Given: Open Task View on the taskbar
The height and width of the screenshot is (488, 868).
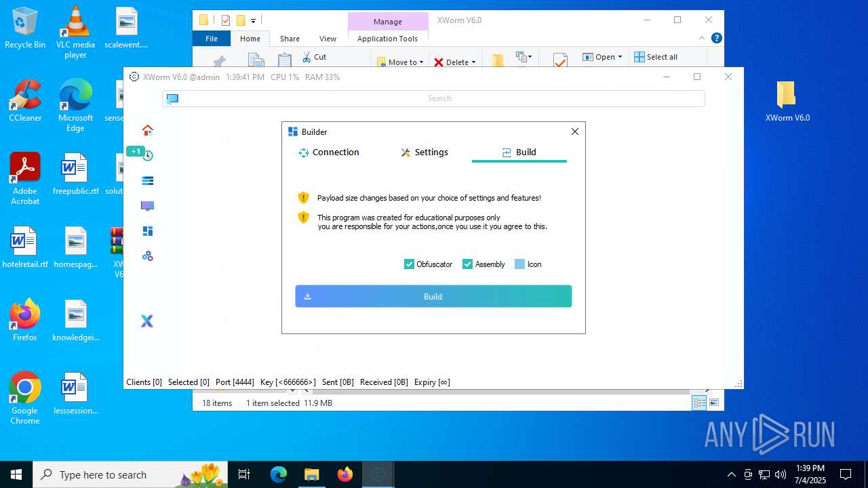Looking at the screenshot, I should coord(244,474).
